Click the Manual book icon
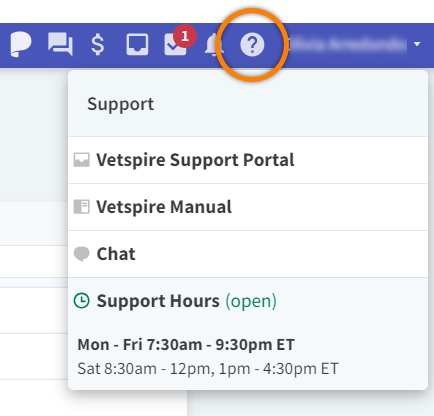This screenshot has width=434, height=416. pos(82,207)
